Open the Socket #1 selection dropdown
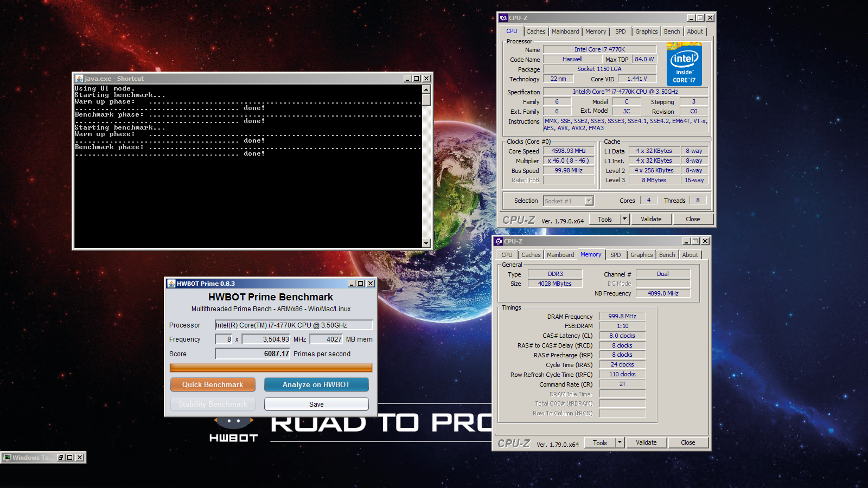The width and height of the screenshot is (868, 488). pos(589,201)
